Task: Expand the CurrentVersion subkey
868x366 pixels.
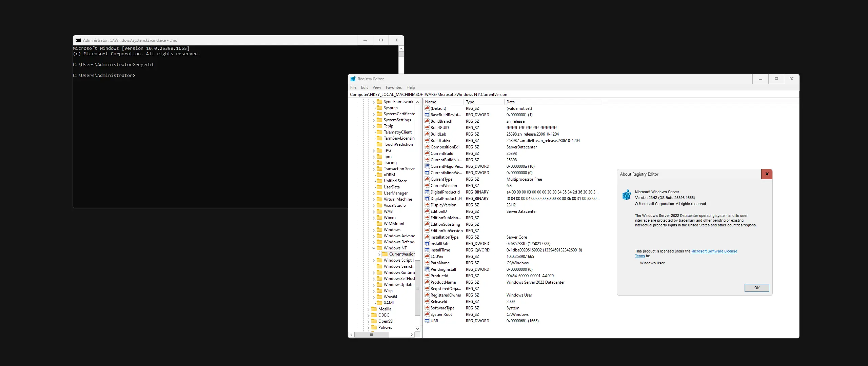Action: [379, 254]
